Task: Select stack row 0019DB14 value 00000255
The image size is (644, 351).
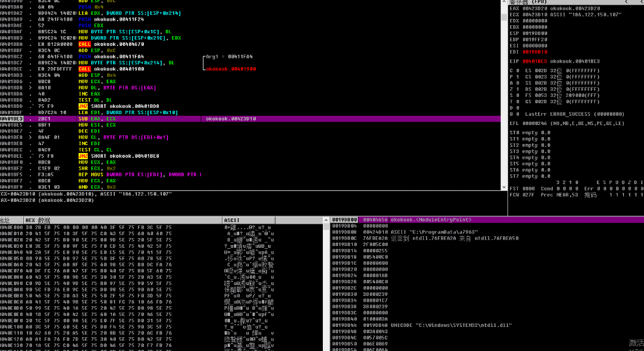Action: (x=487, y=251)
